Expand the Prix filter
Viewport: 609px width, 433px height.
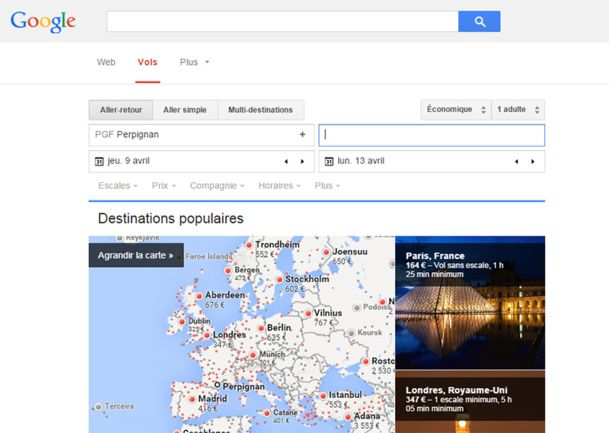pos(164,186)
